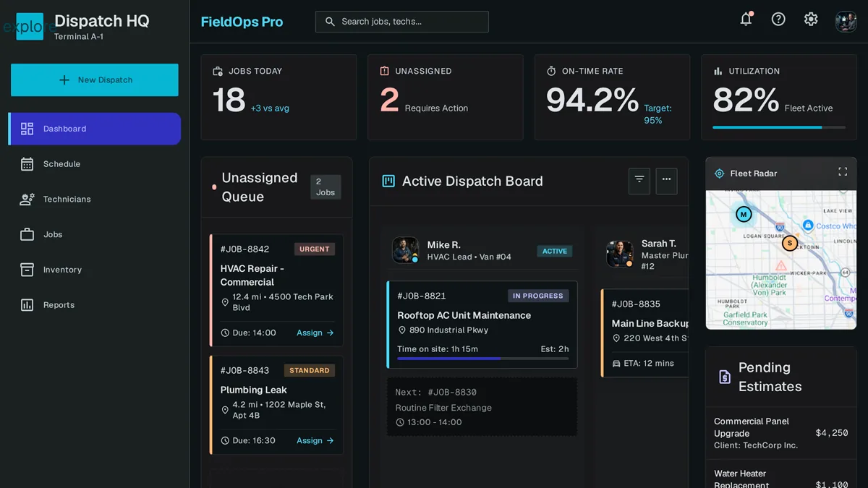Viewport: 868px width, 488px height.
Task: Click location pin for 1202 Maple St
Action: tap(225, 410)
